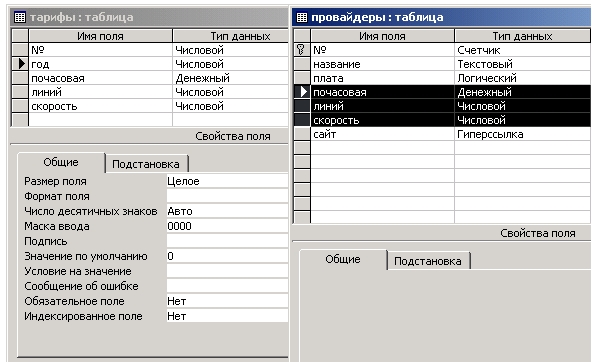Screen dimensions: 592x362
Task: Click the empty field name cell below скорость in тарифы
Action: [100, 120]
